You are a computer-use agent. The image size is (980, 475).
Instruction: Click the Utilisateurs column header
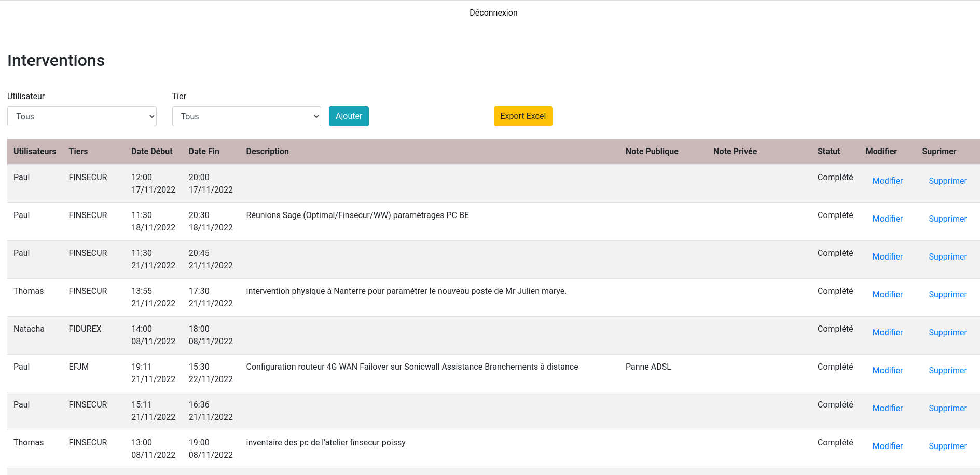pyautogui.click(x=34, y=151)
